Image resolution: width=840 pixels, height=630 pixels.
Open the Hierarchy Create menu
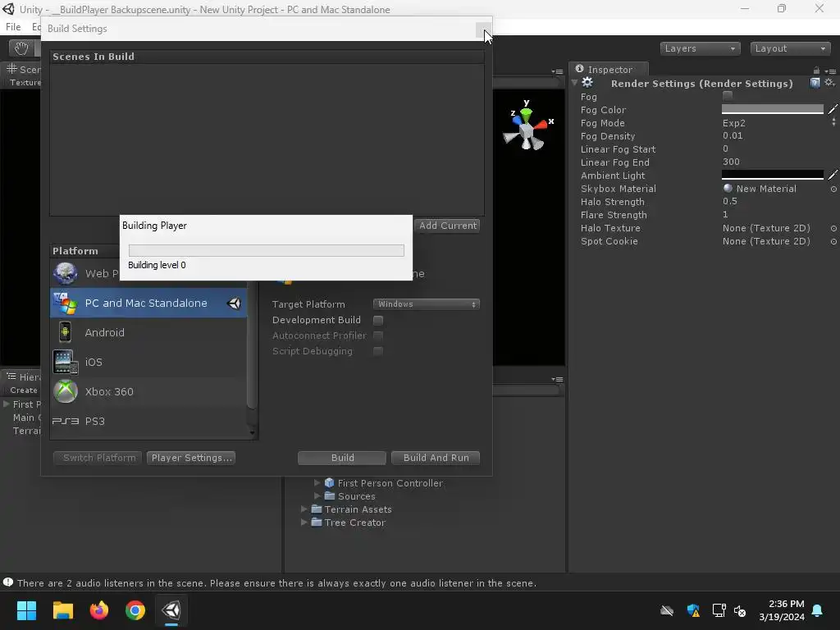(24, 390)
